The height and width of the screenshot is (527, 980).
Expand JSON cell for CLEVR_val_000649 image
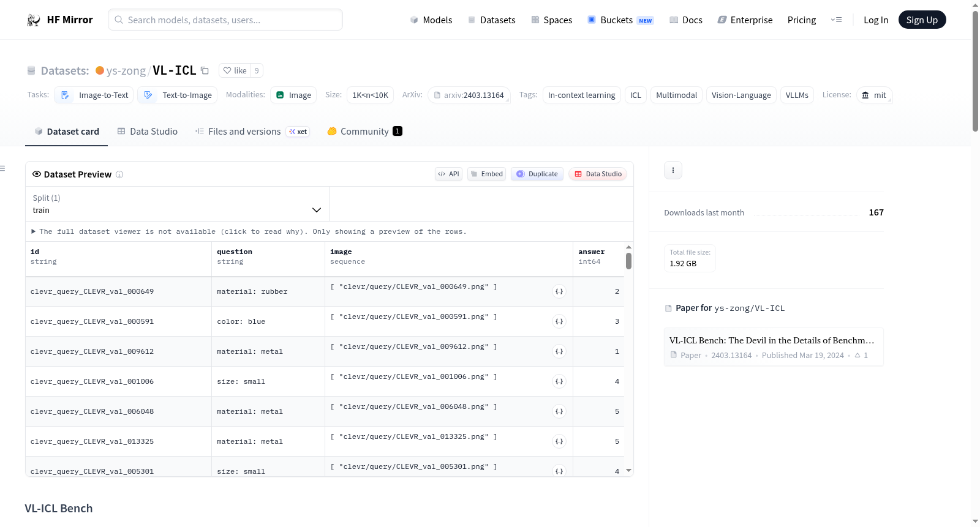(x=559, y=291)
